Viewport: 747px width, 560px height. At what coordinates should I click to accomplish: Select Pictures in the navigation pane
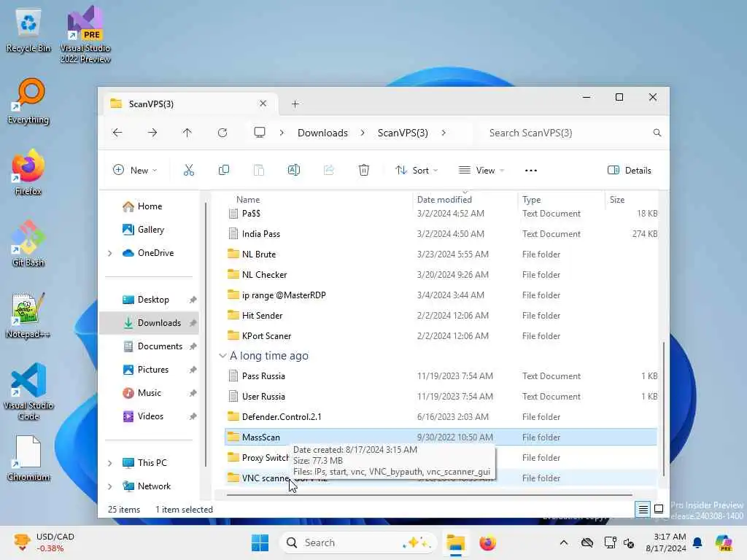pos(150,370)
